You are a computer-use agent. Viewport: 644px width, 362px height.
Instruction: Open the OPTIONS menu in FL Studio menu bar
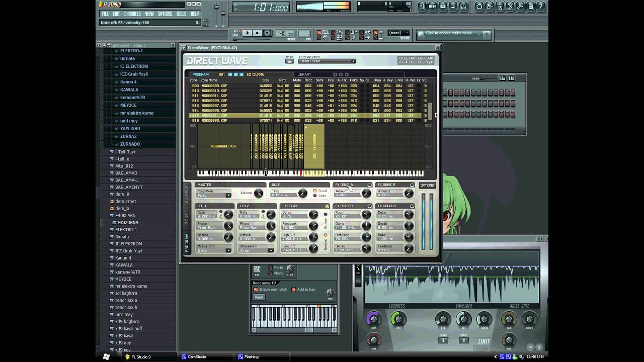[x=165, y=14]
